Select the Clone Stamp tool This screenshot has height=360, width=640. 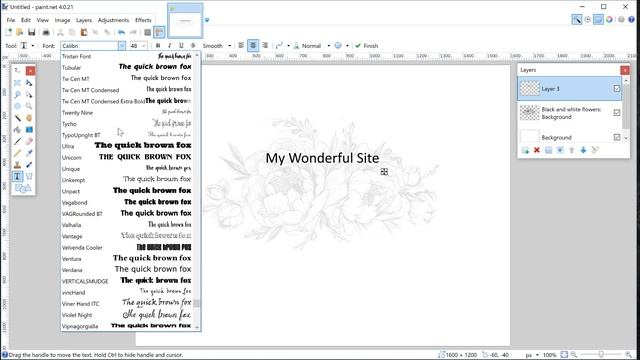coord(17,165)
